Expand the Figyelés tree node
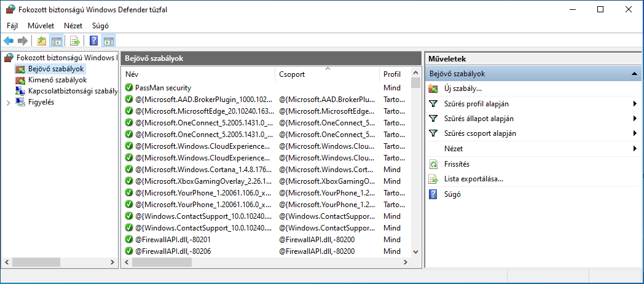Image resolution: width=644 pixels, height=284 pixels. point(8,102)
